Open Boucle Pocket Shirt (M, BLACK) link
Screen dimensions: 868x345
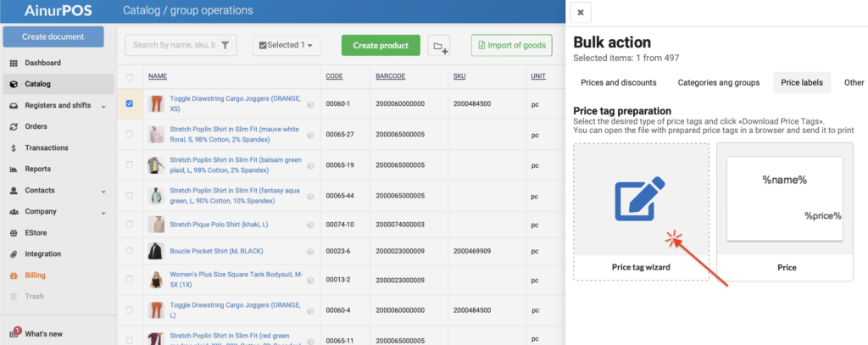(x=216, y=251)
